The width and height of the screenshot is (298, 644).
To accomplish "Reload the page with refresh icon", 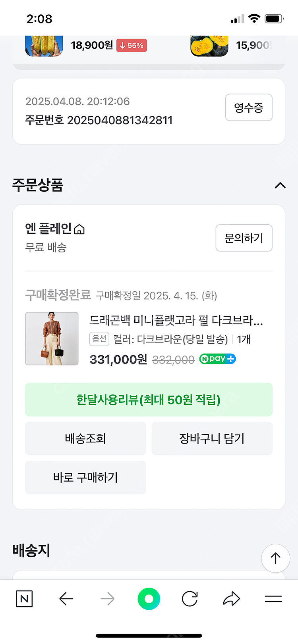I will [190, 598].
